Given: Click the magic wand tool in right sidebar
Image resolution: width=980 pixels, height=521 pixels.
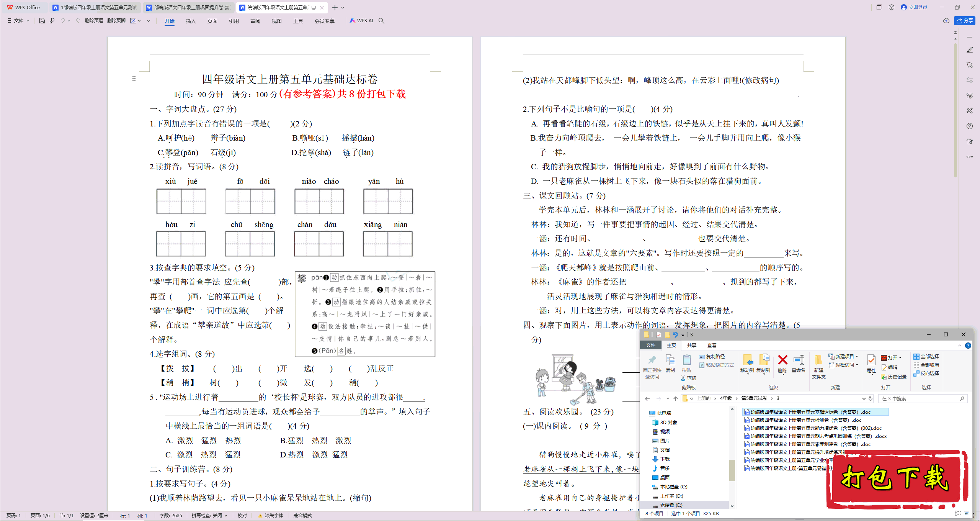Looking at the screenshot, I should click(x=970, y=111).
